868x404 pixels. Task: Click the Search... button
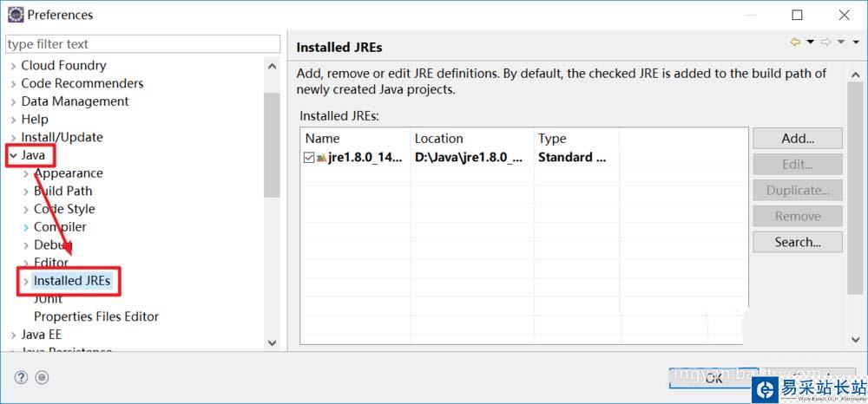tap(797, 242)
